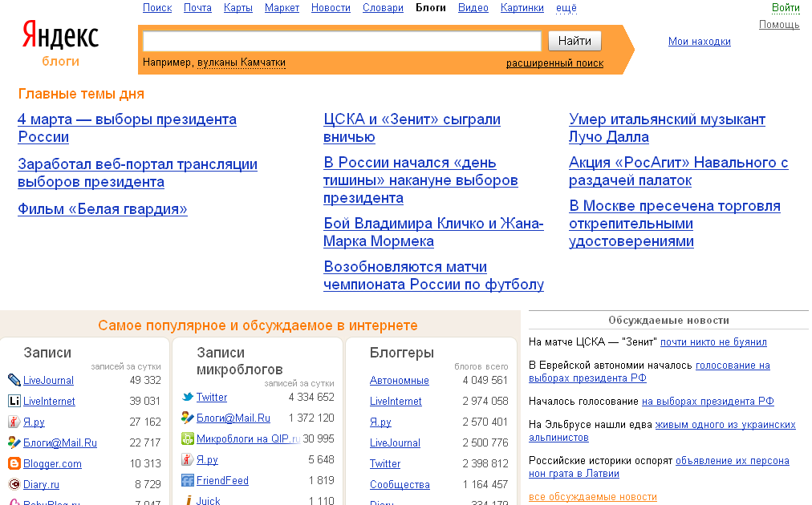Viewport: 812px width, 505px height.
Task: Click the Twitter bird icon in microblogs
Action: tap(188, 397)
